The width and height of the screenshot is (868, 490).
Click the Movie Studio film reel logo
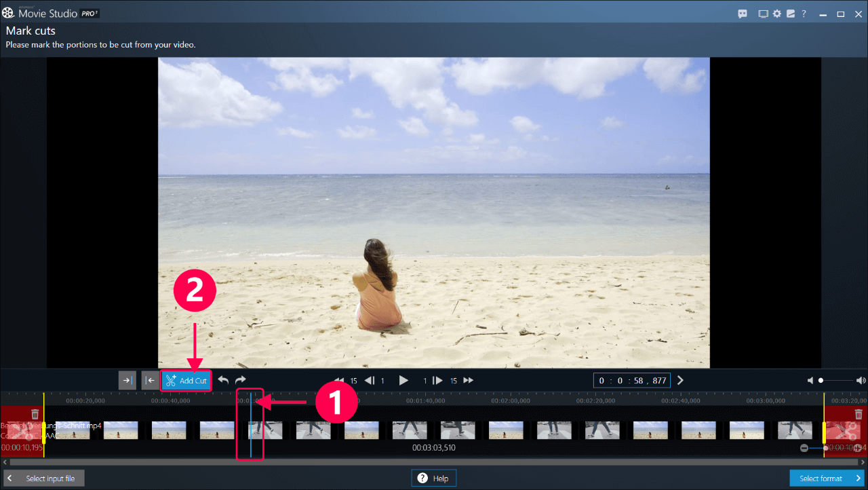point(8,13)
